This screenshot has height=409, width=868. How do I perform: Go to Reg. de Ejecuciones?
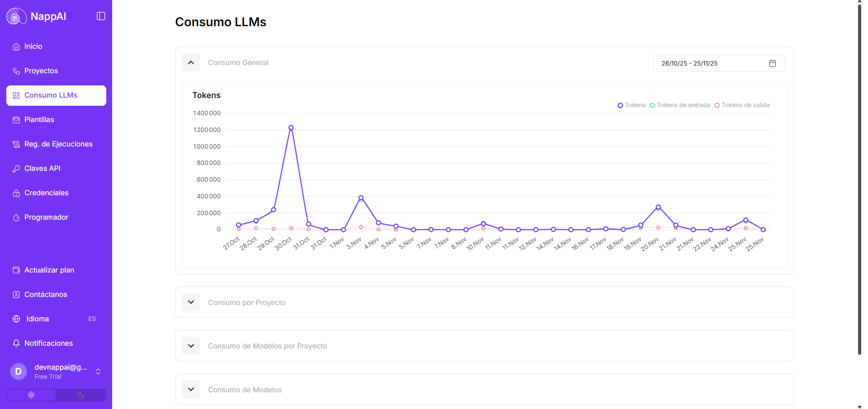tap(58, 144)
